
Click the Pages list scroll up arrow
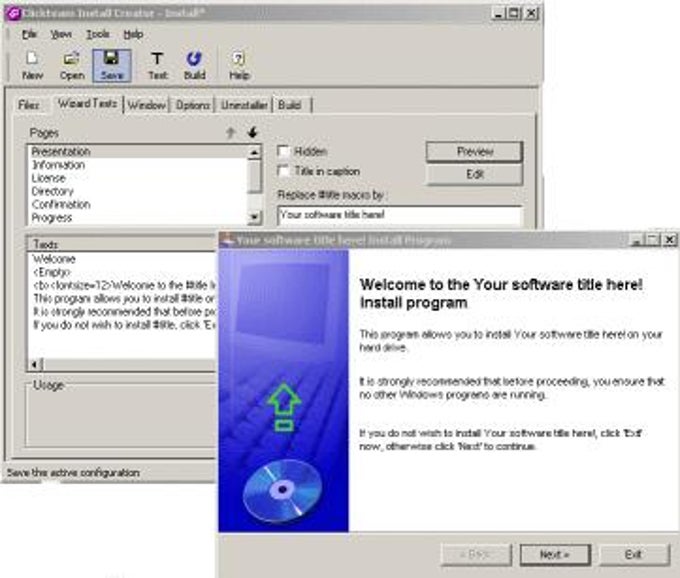[x=255, y=153]
